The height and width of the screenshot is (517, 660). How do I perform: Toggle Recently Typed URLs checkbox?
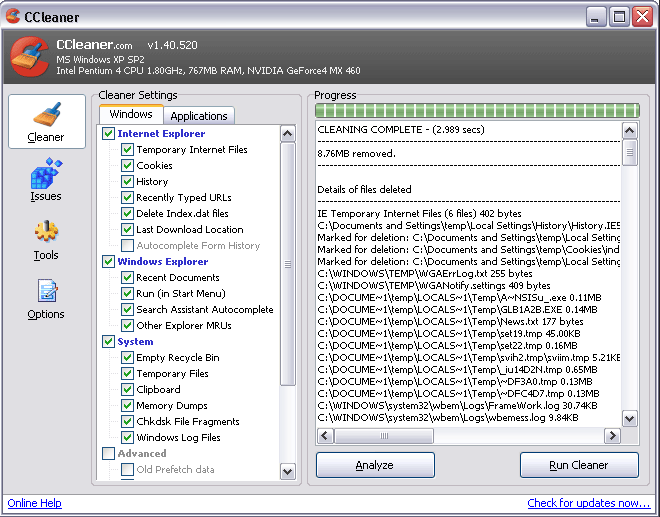pyautogui.click(x=128, y=197)
